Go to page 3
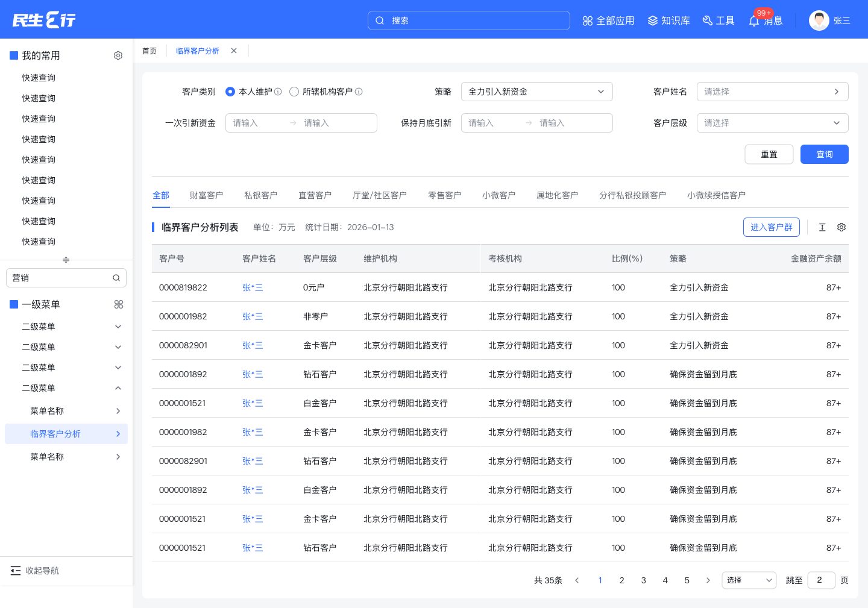868x608 pixels. (644, 580)
